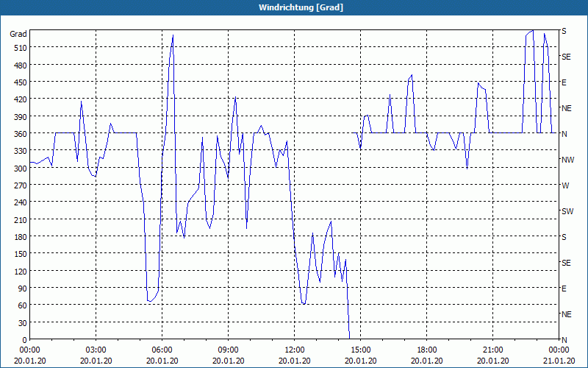Screen dimensions: 588x368
Task: Click the E compass label at 90 degrees
Action: pos(564,289)
